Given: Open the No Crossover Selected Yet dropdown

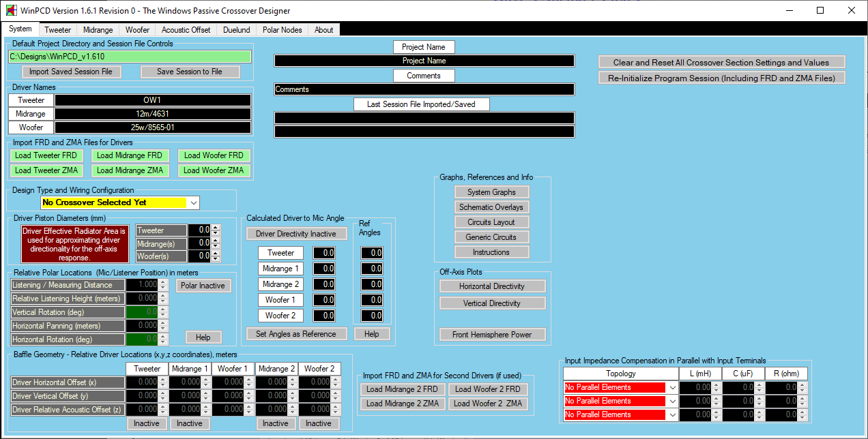Looking at the screenshot, I should tap(194, 202).
